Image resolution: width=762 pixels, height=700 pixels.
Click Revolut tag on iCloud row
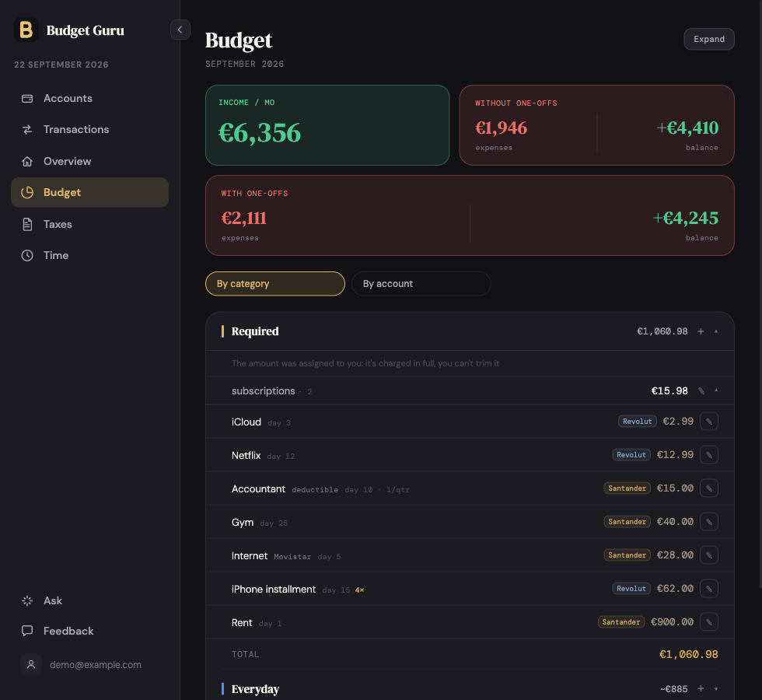pos(637,422)
